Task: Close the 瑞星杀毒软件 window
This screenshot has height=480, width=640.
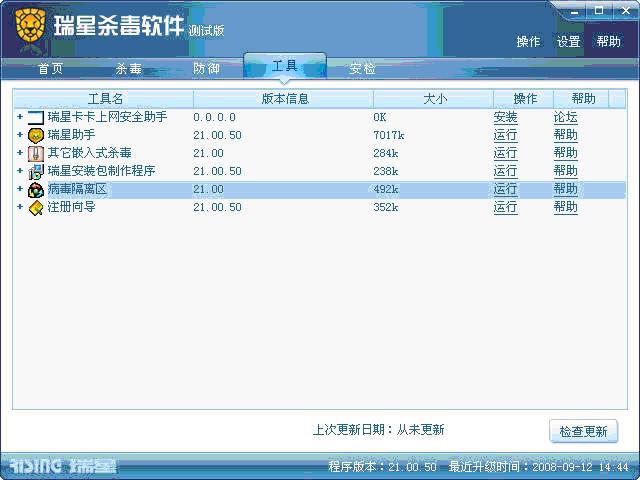Action: [x=626, y=11]
